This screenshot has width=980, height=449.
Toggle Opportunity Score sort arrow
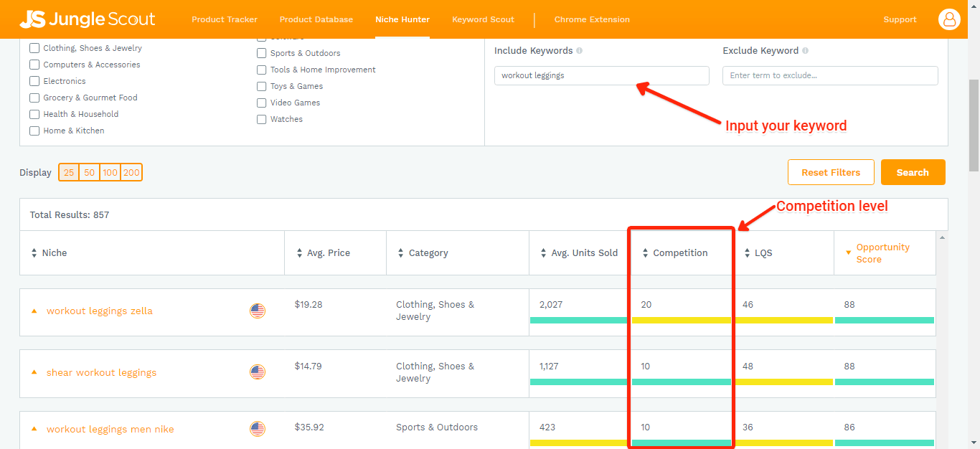pos(849,253)
